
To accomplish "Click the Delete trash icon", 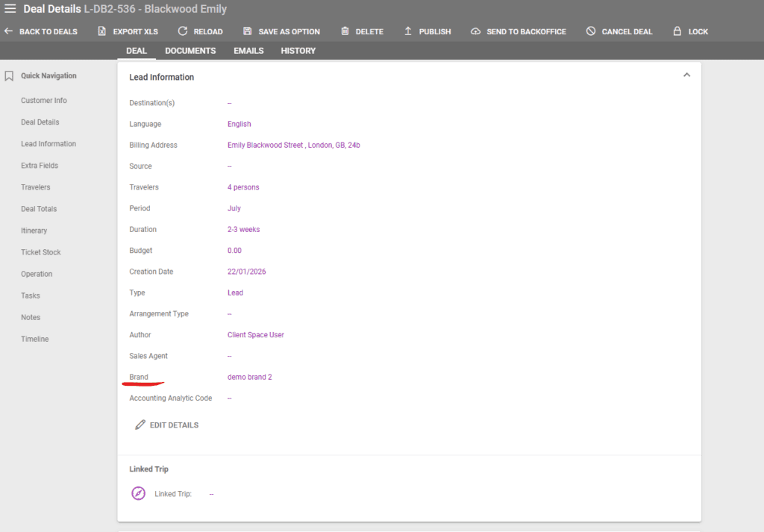I will point(345,31).
